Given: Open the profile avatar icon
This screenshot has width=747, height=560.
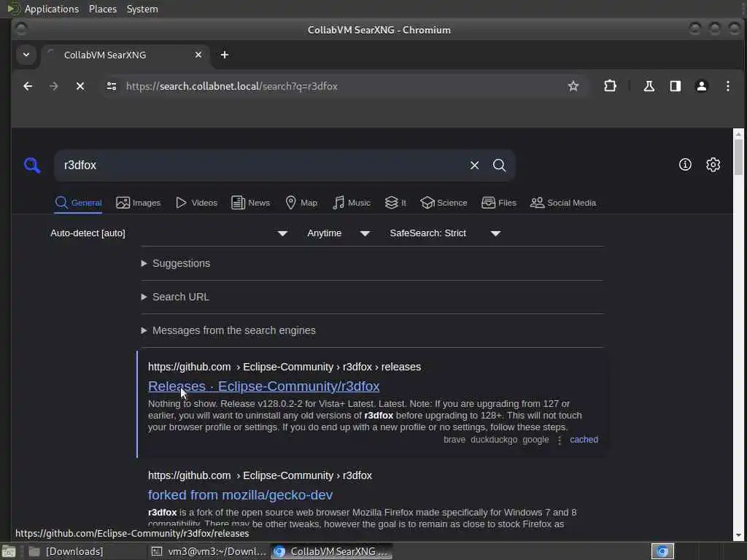Looking at the screenshot, I should pos(702,86).
